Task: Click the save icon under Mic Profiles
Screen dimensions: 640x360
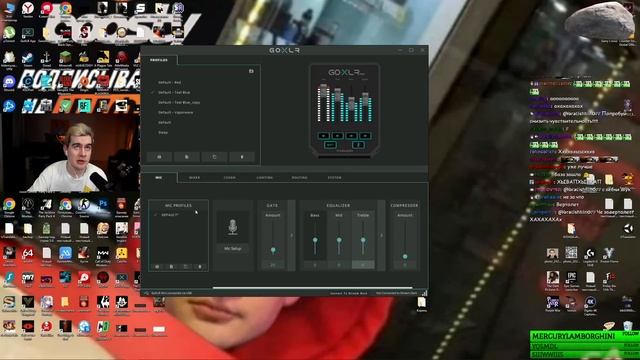Action: point(157,267)
